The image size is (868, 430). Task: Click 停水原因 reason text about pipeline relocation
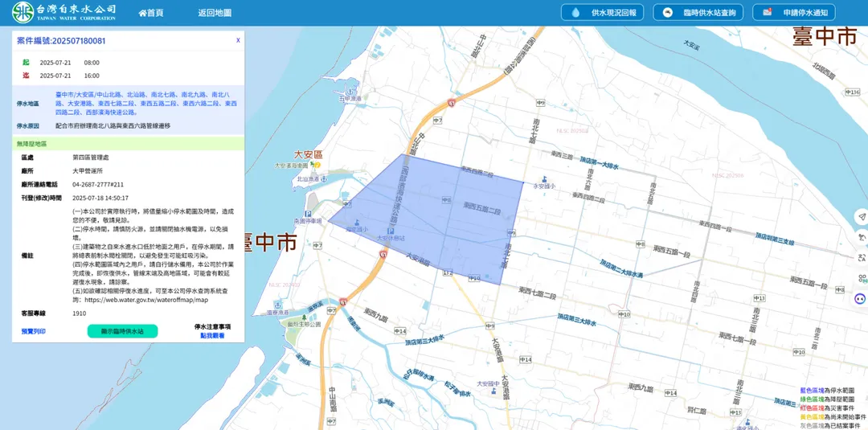(x=113, y=125)
